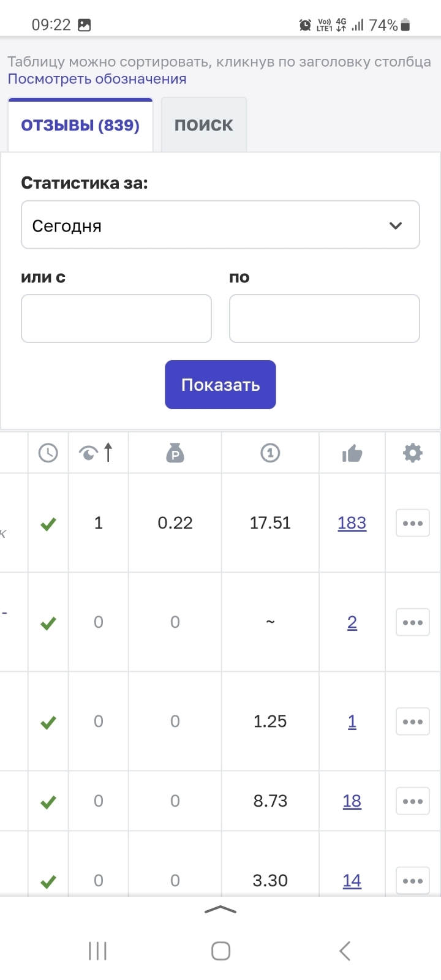Open options menu for row with 18 likes
This screenshot has width=441, height=980.
click(413, 801)
